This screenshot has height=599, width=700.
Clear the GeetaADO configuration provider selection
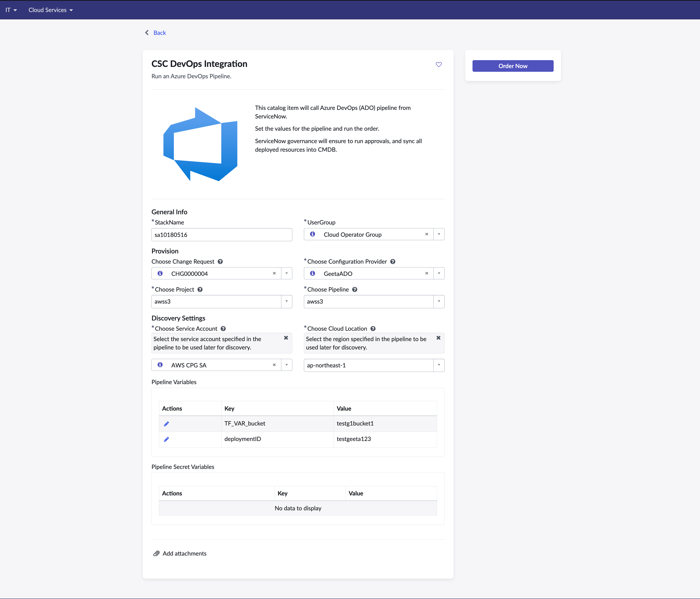click(x=426, y=273)
